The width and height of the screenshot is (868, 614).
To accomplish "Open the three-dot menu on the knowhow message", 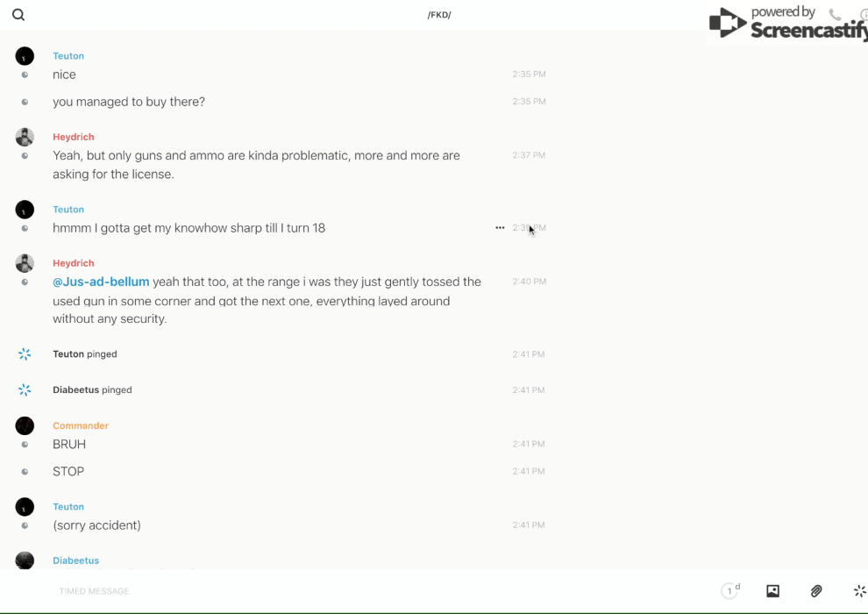I will (500, 228).
